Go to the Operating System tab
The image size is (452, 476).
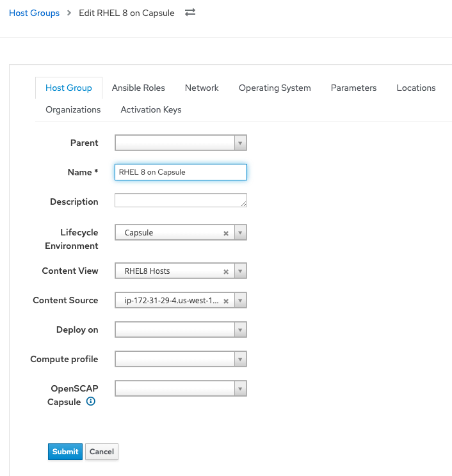[275, 88]
